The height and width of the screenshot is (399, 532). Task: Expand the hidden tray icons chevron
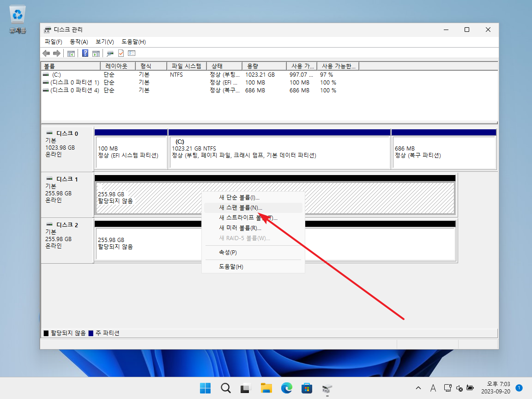click(x=418, y=388)
